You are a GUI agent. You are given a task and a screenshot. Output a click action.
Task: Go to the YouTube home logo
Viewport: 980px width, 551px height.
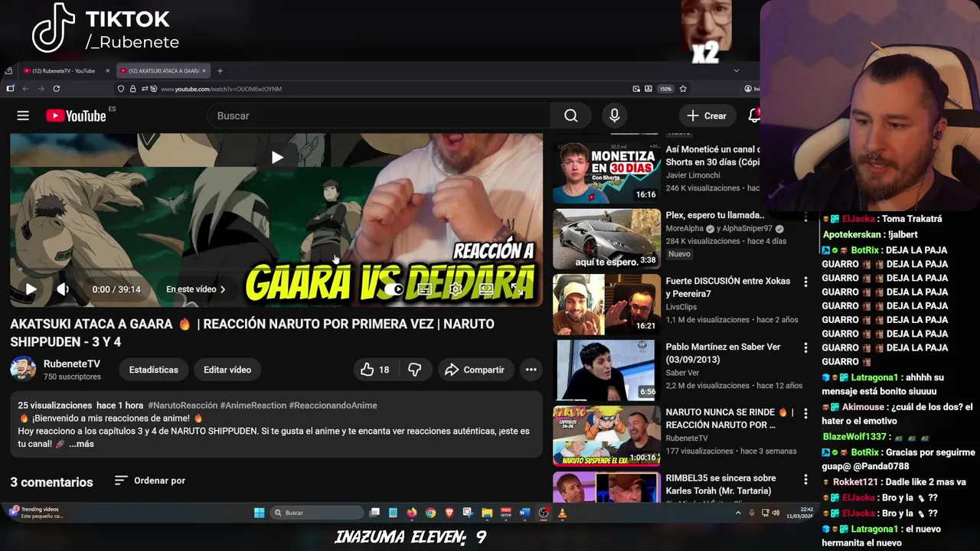[x=76, y=116]
